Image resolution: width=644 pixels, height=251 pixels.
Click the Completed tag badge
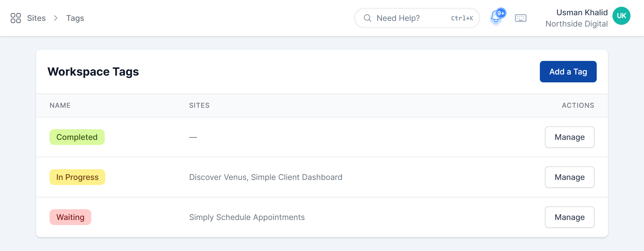pos(77,137)
